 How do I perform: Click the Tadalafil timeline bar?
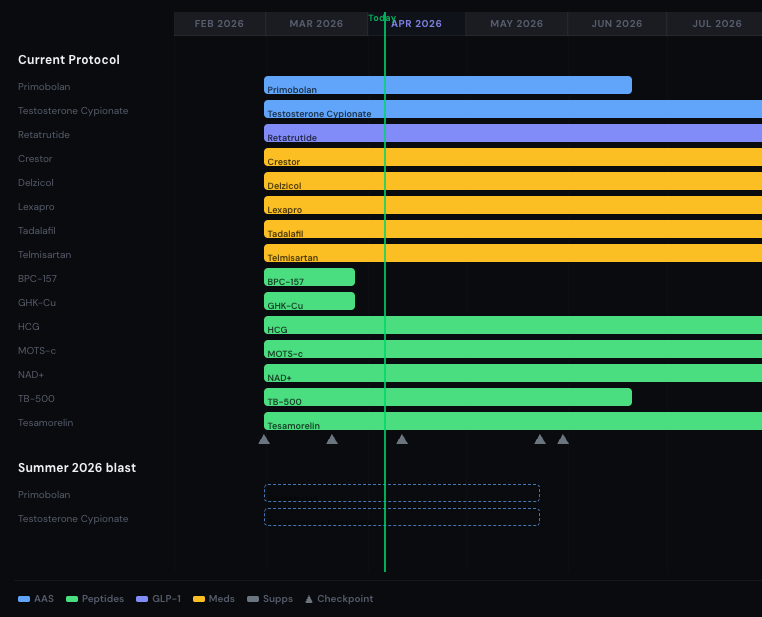513,229
